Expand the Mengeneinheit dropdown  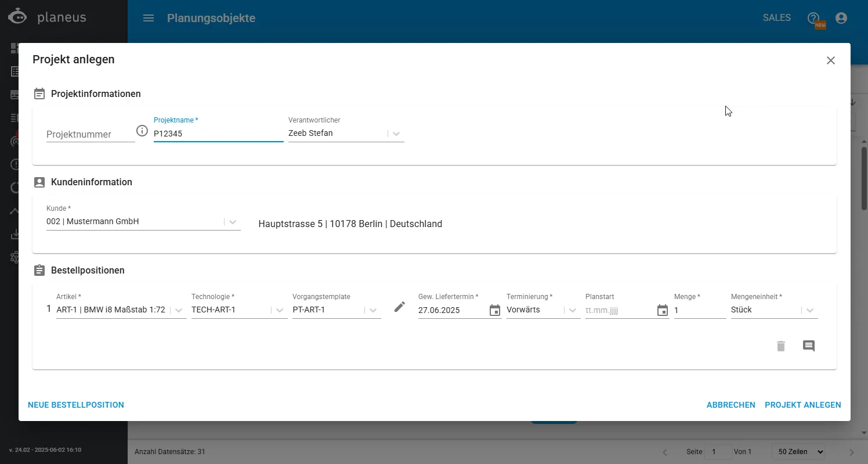click(x=810, y=310)
